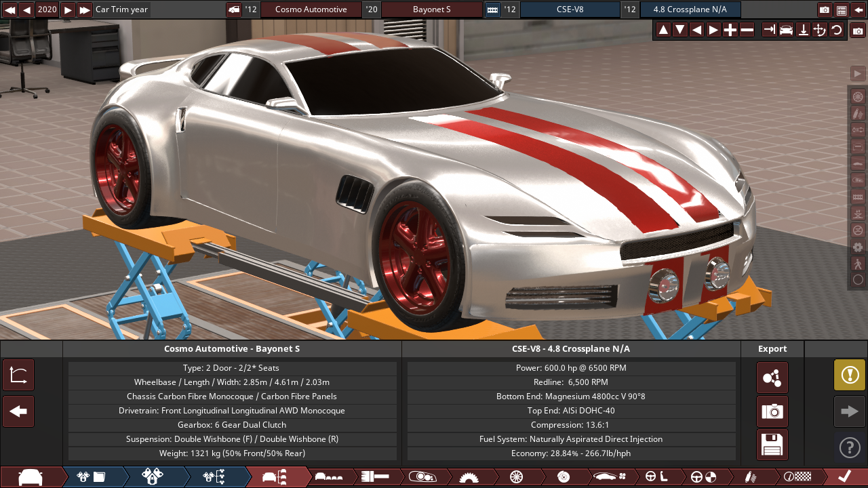Toggle the free camera move icon

tap(819, 30)
